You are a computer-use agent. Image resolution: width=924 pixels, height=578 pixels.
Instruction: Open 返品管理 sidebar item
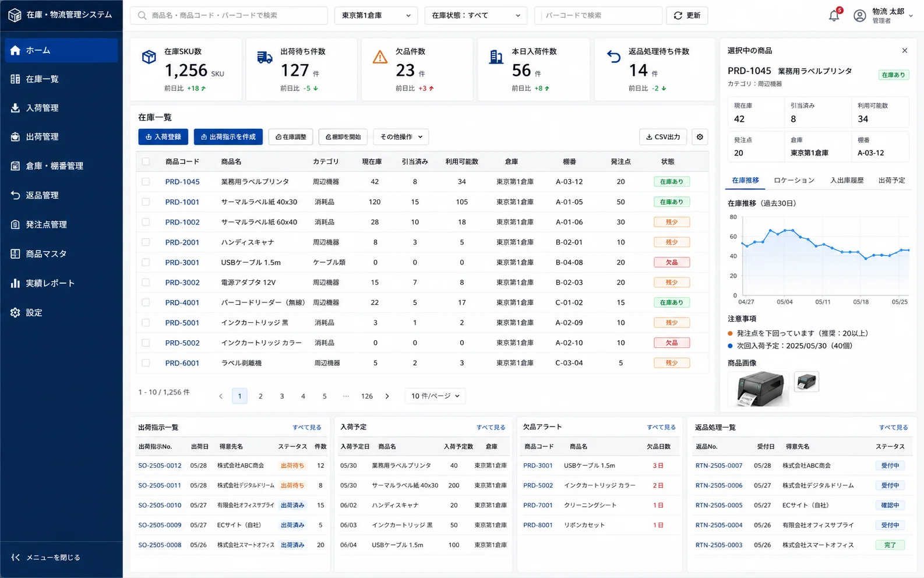coord(61,195)
